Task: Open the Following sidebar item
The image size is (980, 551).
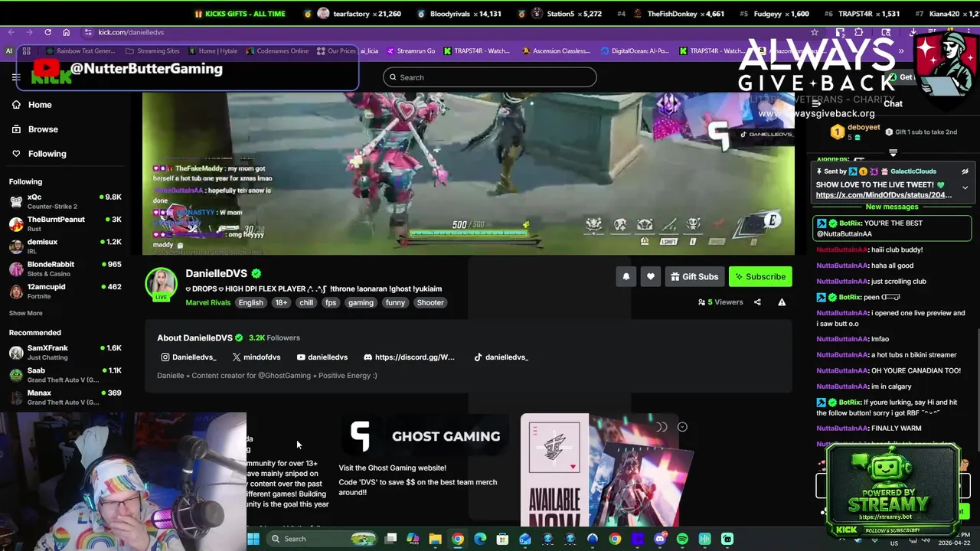Action: 47,154
